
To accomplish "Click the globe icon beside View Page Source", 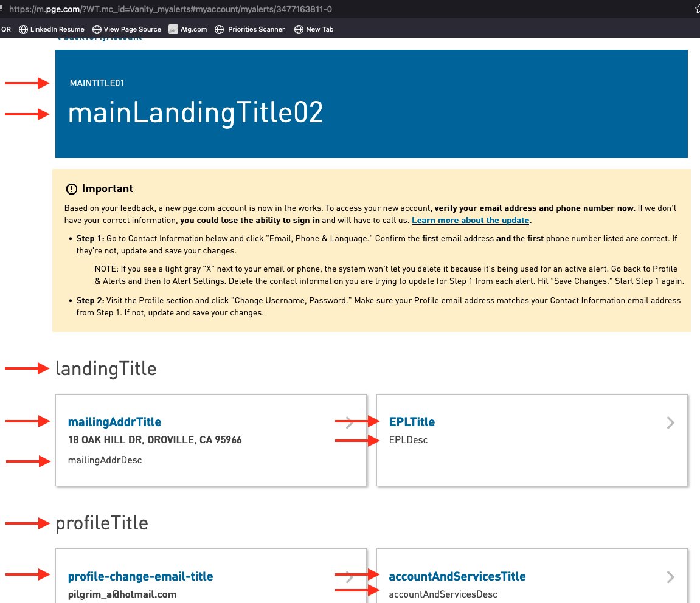I will [97, 29].
